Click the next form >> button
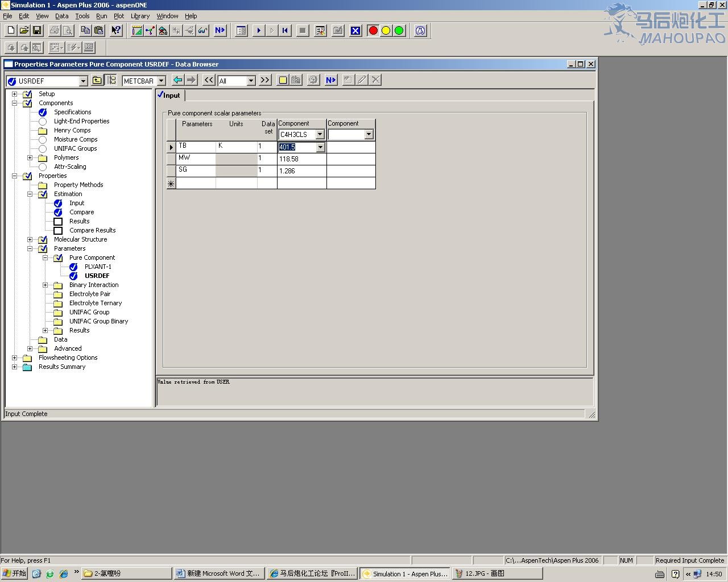 265,80
